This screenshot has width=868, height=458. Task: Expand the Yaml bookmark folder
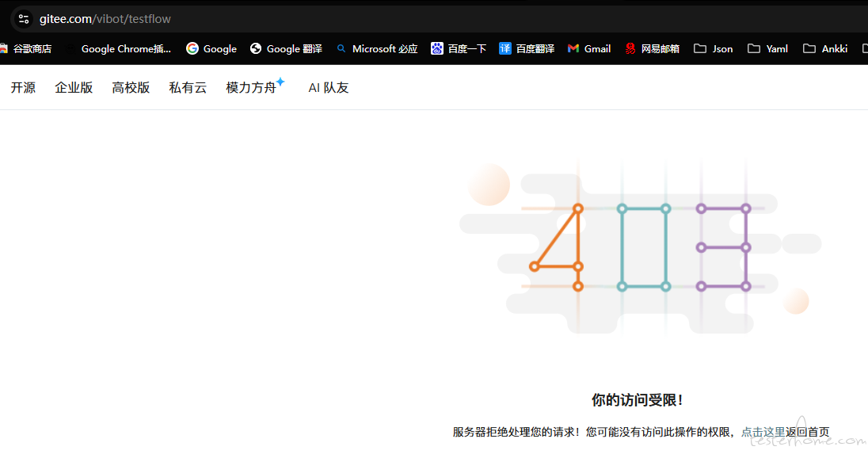(x=768, y=49)
